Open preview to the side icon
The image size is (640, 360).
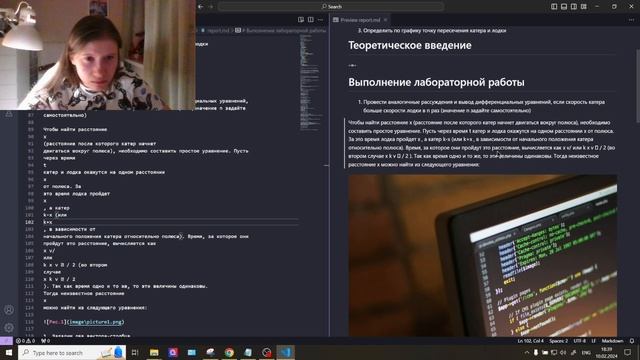(301, 20)
